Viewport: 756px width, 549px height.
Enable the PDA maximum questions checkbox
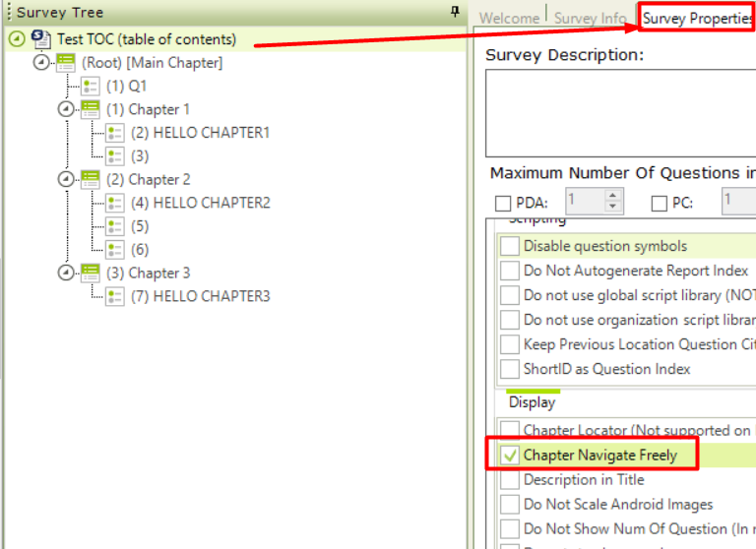point(503,203)
